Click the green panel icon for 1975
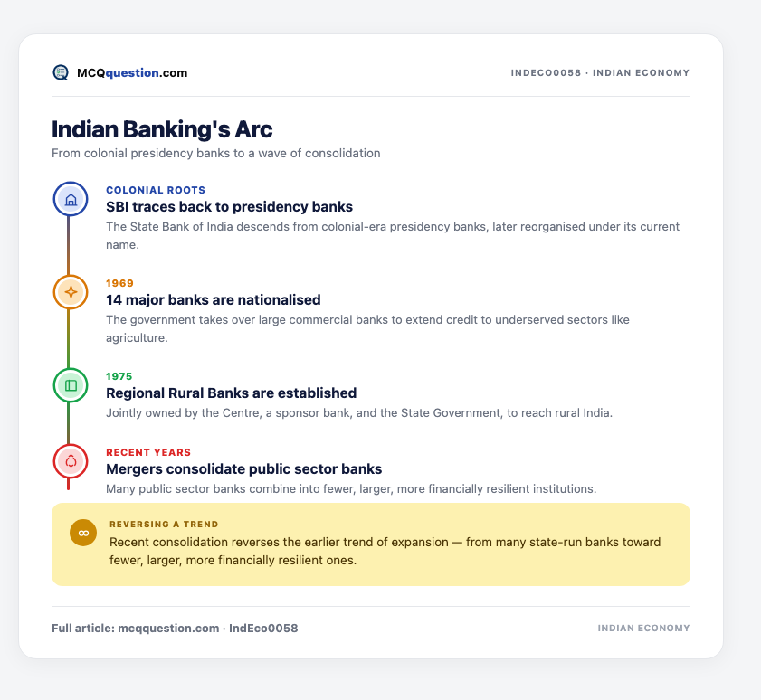Image resolution: width=761 pixels, height=700 pixels. click(x=71, y=385)
